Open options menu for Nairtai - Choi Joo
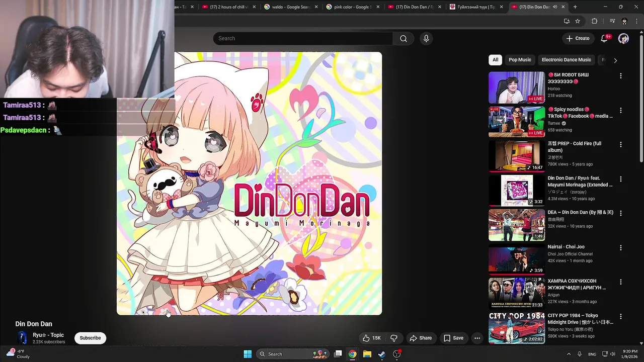Image resolution: width=644 pixels, height=362 pixels. tap(620, 247)
